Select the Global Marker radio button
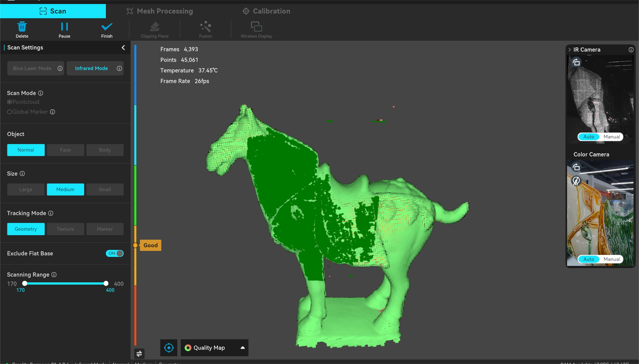 click(9, 112)
